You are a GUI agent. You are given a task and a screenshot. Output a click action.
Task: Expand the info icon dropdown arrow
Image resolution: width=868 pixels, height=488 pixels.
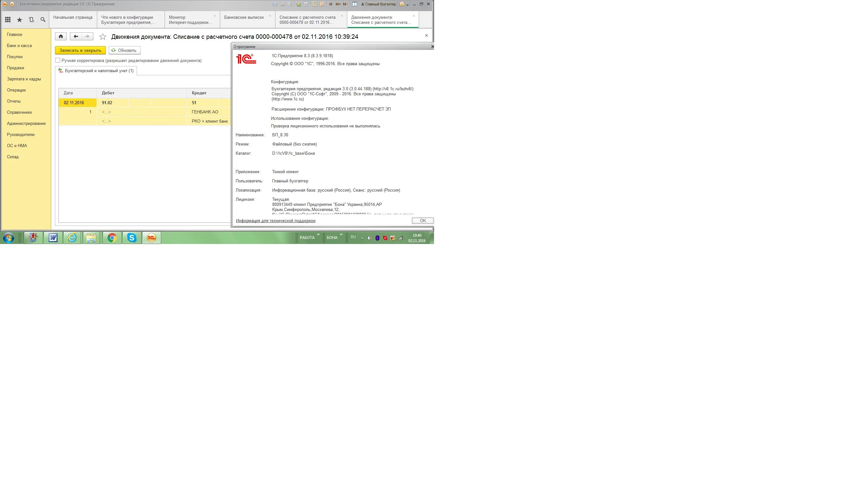(x=407, y=5)
